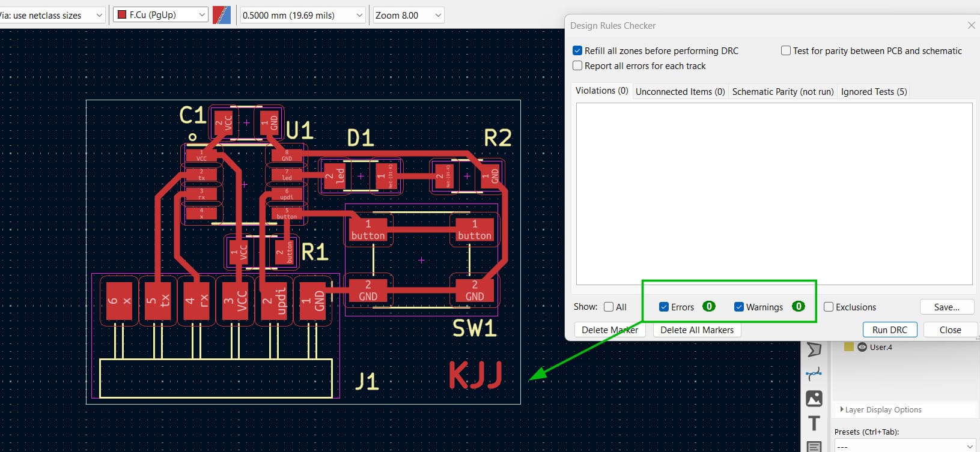Click the User.4 layer color swatch
980x452 pixels.
click(848, 347)
